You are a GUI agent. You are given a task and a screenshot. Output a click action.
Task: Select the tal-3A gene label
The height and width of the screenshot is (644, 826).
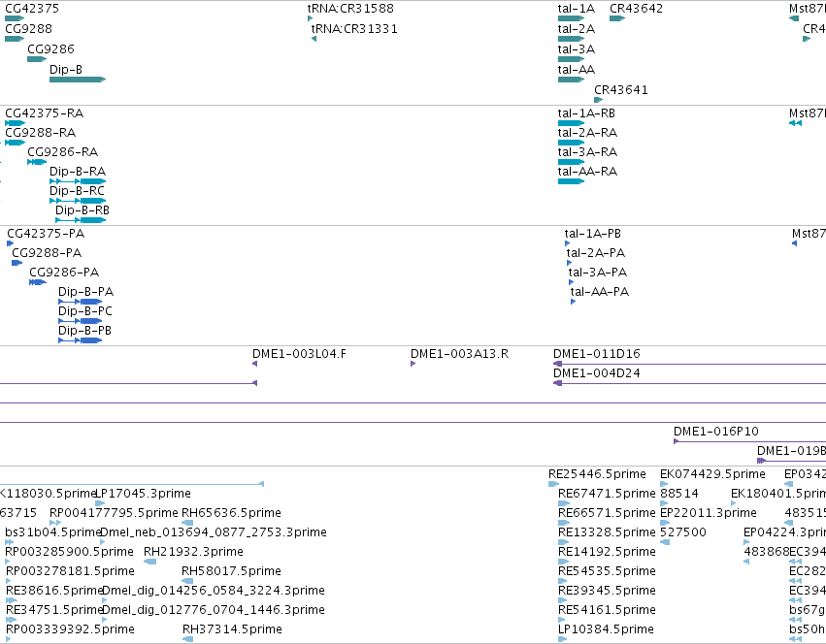point(577,48)
